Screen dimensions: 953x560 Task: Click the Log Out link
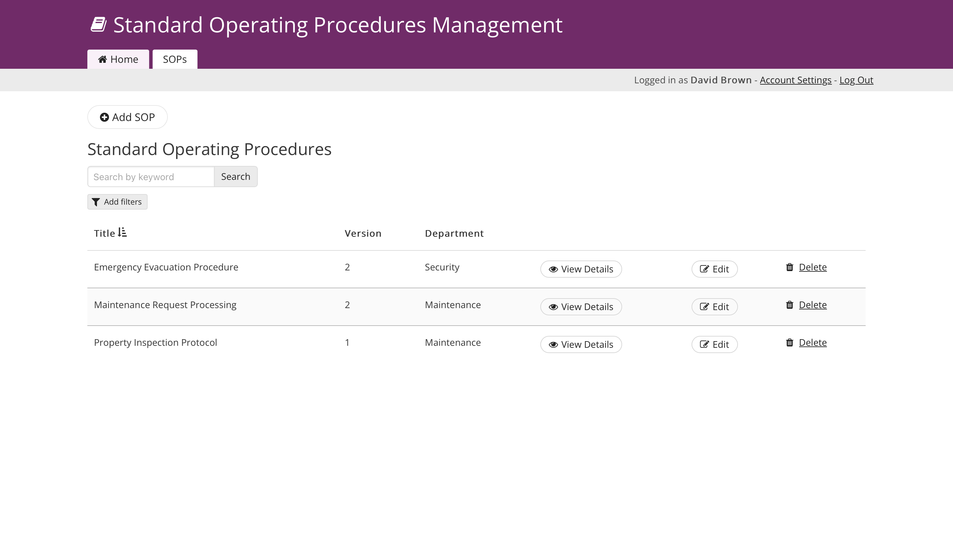856,80
